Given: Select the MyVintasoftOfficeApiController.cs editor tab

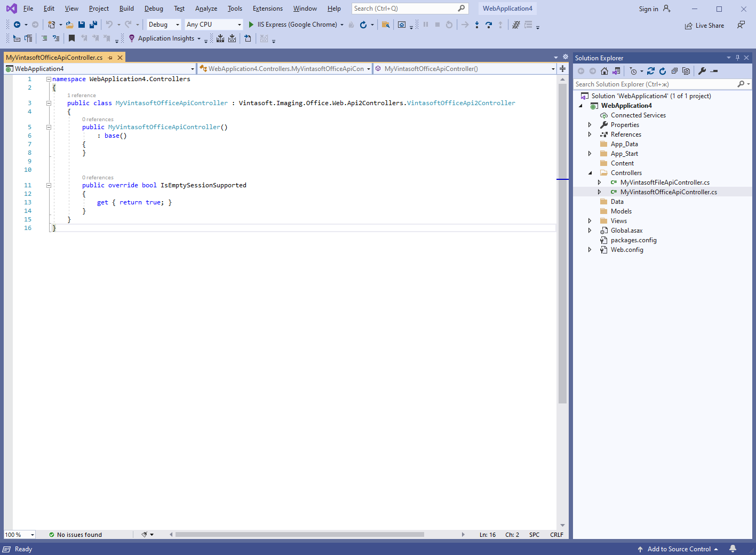Looking at the screenshot, I should (x=54, y=58).
